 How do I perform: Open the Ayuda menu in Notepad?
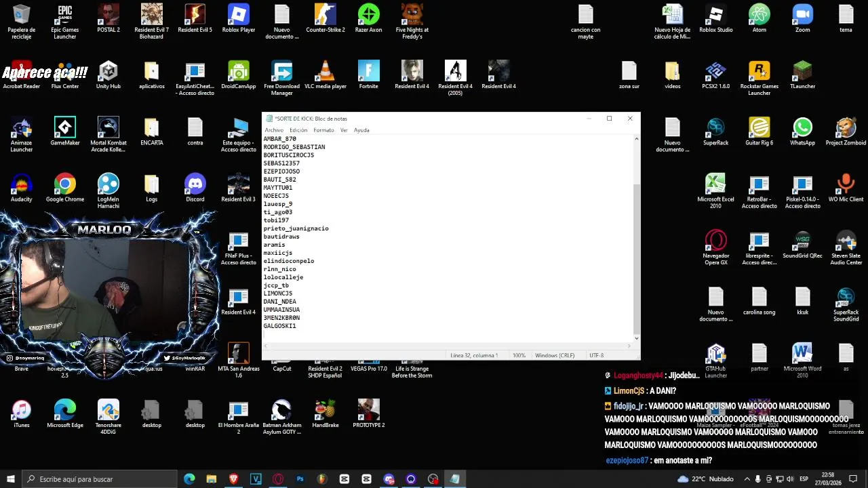pos(361,130)
